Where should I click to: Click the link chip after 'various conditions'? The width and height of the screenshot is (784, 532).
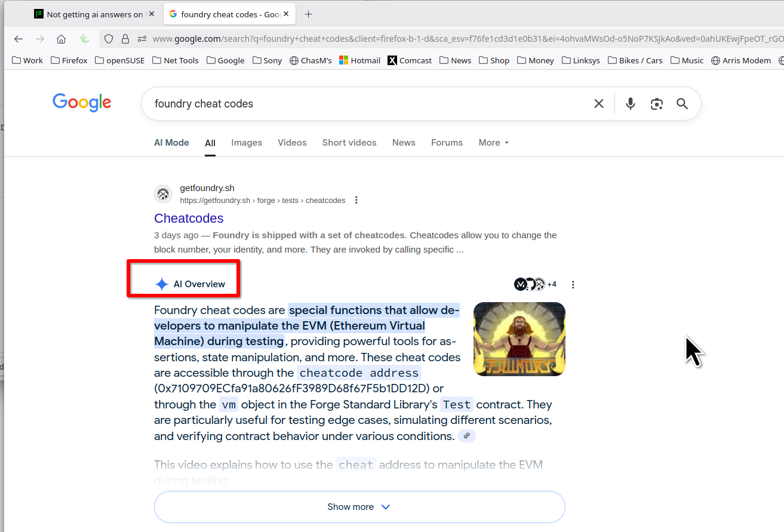(466, 436)
